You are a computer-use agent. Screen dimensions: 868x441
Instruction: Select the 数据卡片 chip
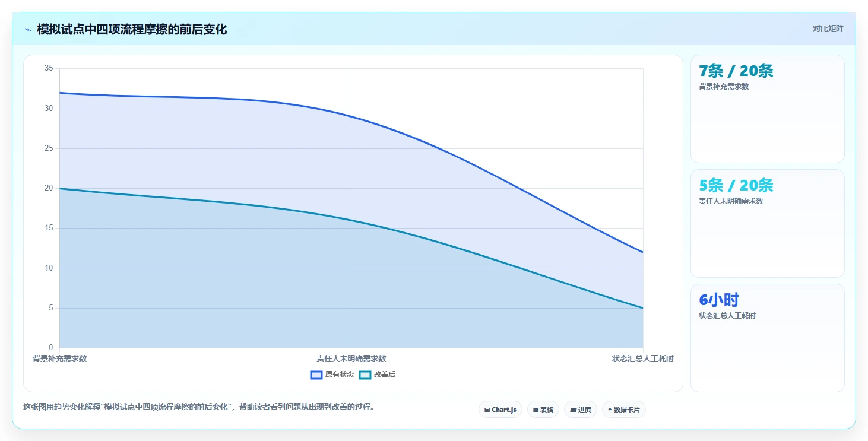[x=624, y=410]
